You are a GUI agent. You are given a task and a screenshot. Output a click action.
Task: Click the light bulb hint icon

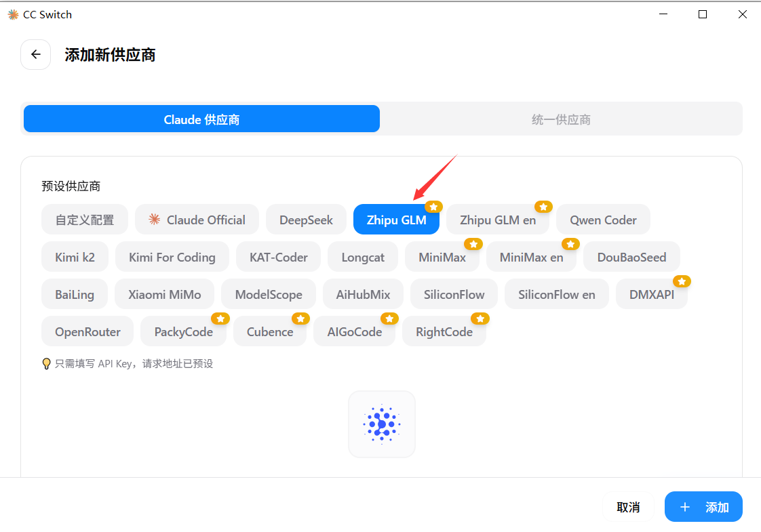tap(46, 364)
